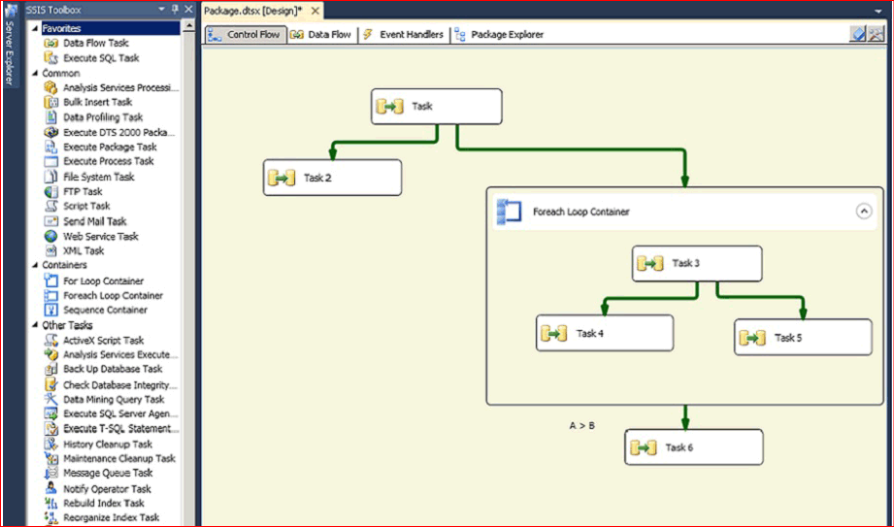
Task: Select the Web Service Task icon
Action: click(52, 236)
